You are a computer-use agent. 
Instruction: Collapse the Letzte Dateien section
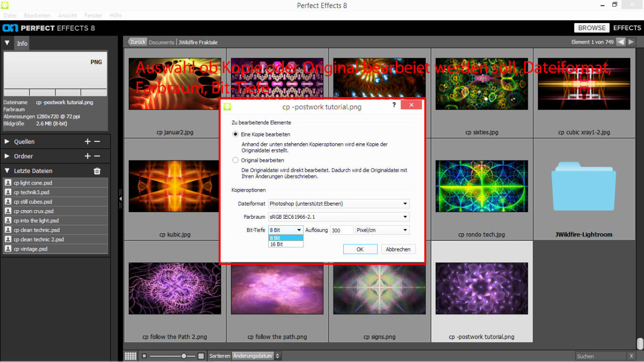pyautogui.click(x=7, y=171)
